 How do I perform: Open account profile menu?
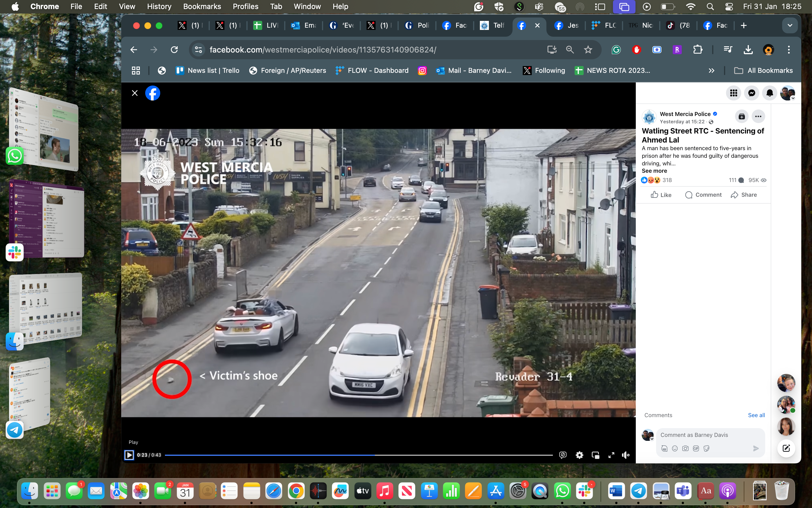(x=787, y=93)
